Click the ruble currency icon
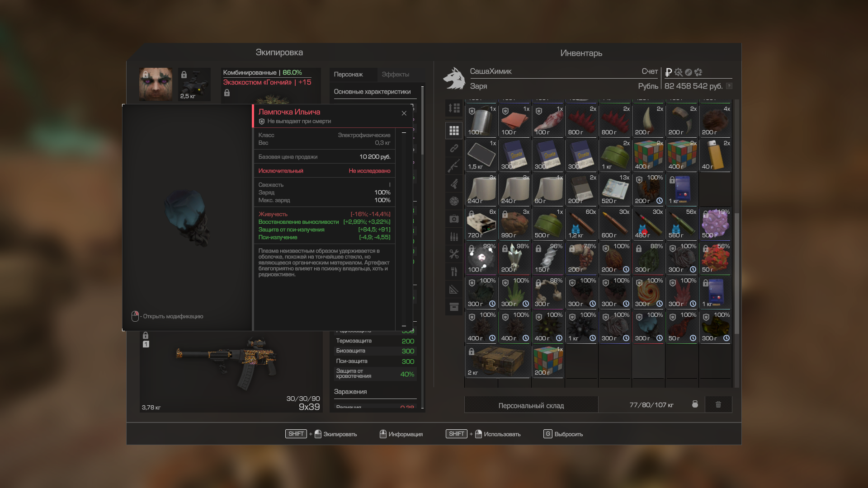Screen dimensions: 868x488 [x=668, y=72]
